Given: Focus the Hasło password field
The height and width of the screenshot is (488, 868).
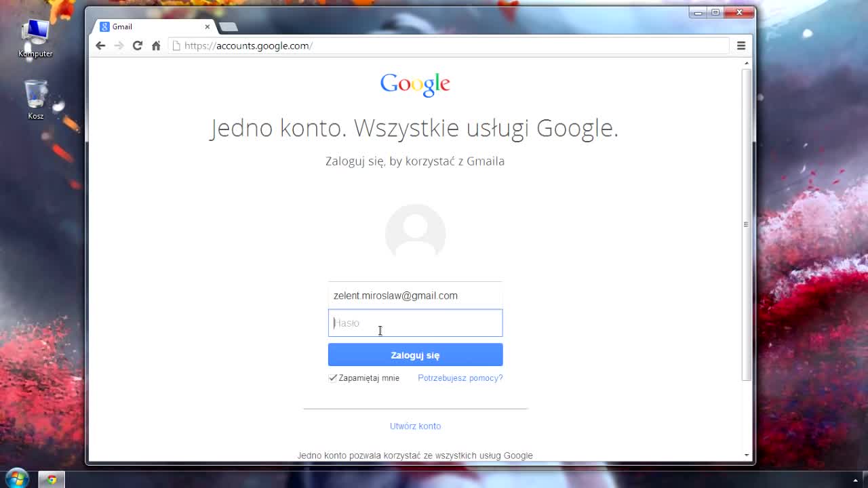Looking at the screenshot, I should (415, 323).
